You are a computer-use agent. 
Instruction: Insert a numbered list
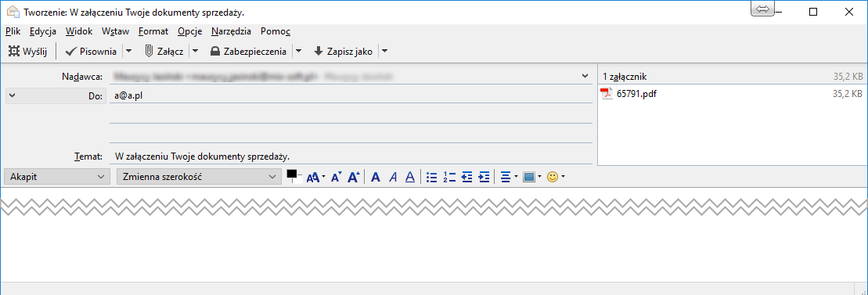point(449,177)
